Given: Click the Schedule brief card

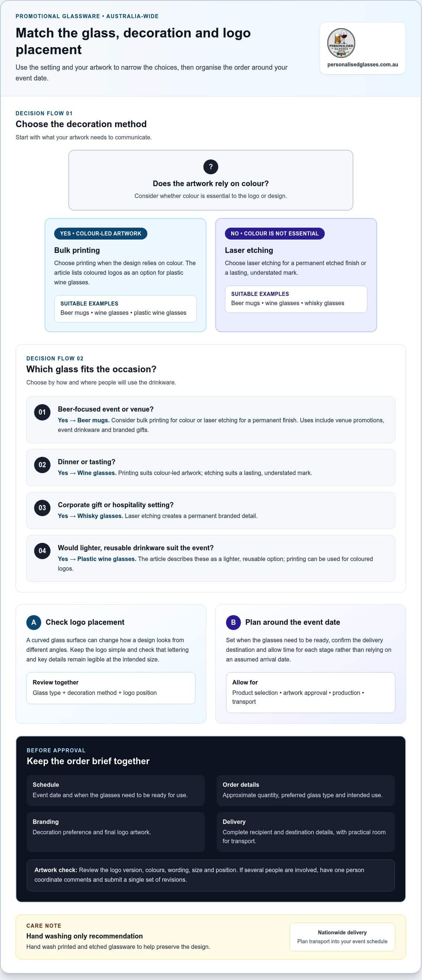Looking at the screenshot, I should click(x=116, y=790).
